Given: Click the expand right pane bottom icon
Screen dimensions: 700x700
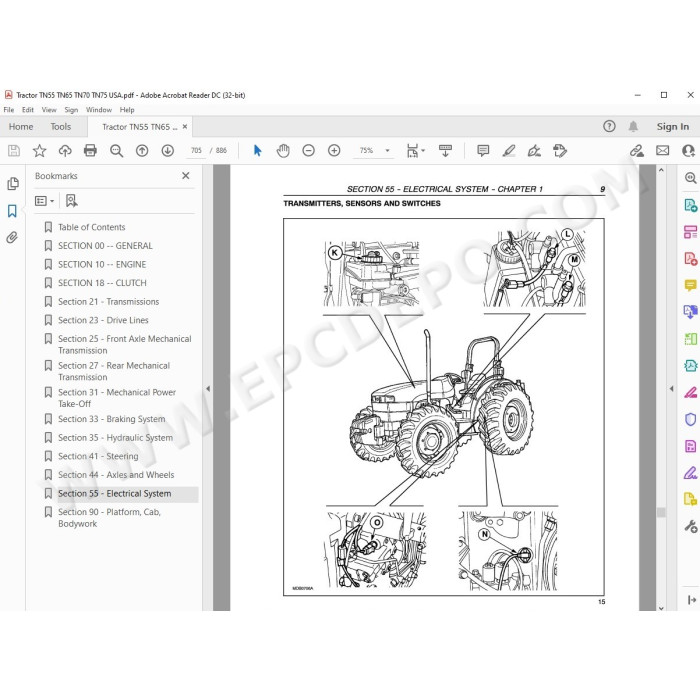Looking at the screenshot, I should [692, 600].
